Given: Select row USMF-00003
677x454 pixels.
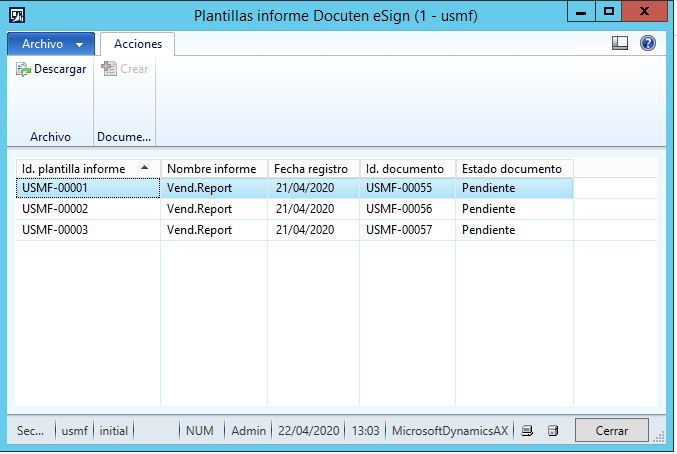Looking at the screenshot, I should (294, 230).
